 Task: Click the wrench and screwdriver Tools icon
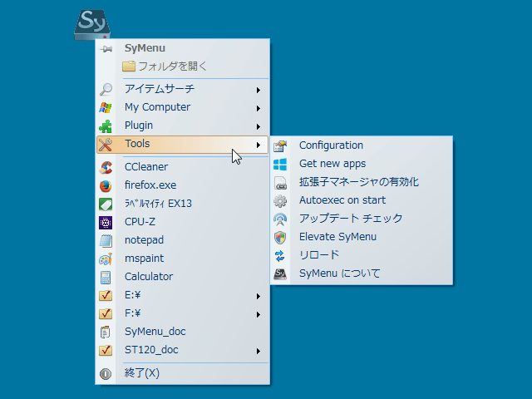click(x=106, y=145)
